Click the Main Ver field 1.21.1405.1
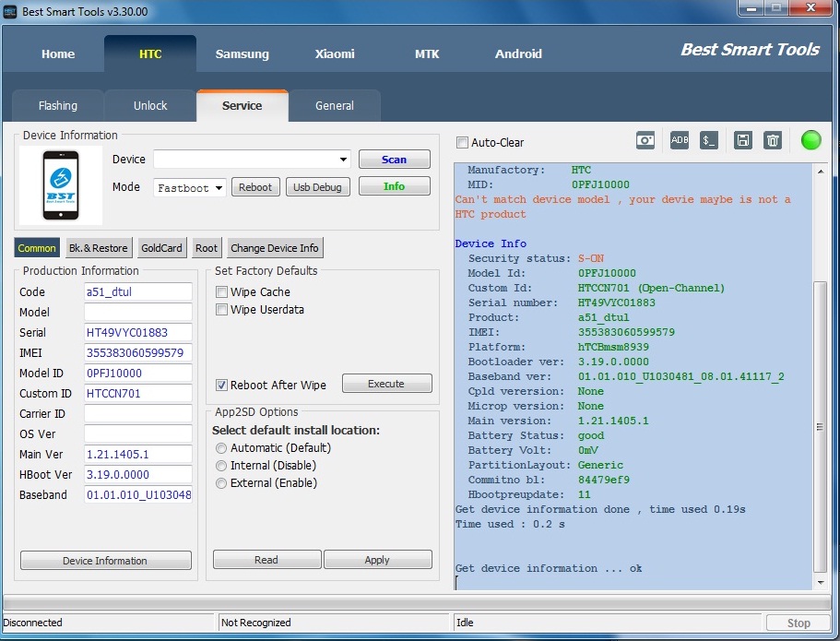 click(137, 455)
